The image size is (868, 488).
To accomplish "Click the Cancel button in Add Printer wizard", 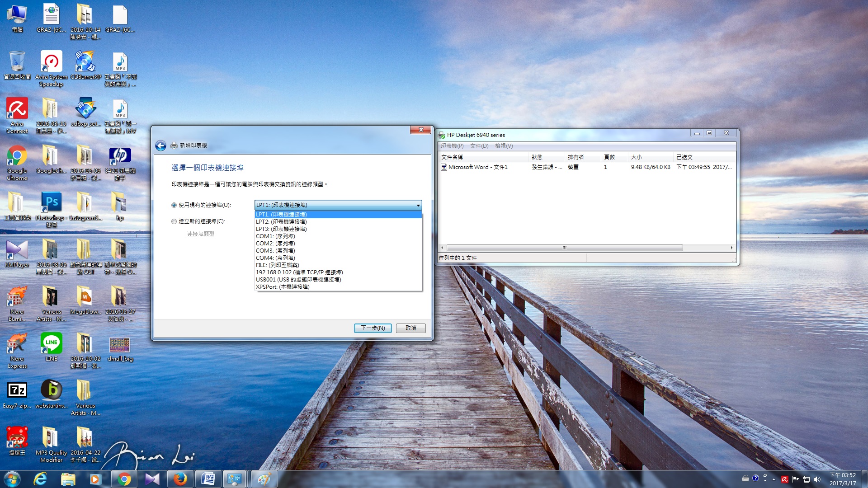I will (x=411, y=328).
